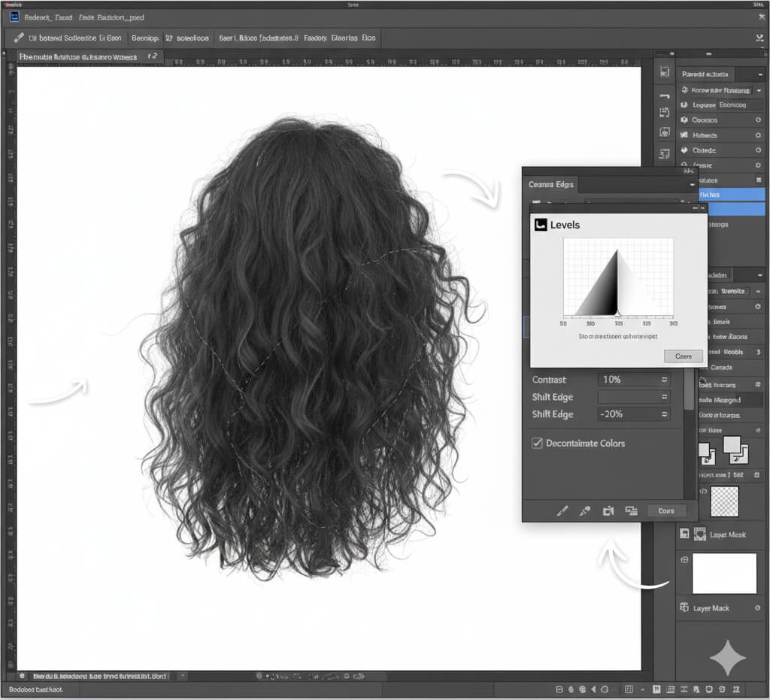The height and width of the screenshot is (700, 770).
Task: Click the layers stack icon near Done button
Action: pos(632,511)
